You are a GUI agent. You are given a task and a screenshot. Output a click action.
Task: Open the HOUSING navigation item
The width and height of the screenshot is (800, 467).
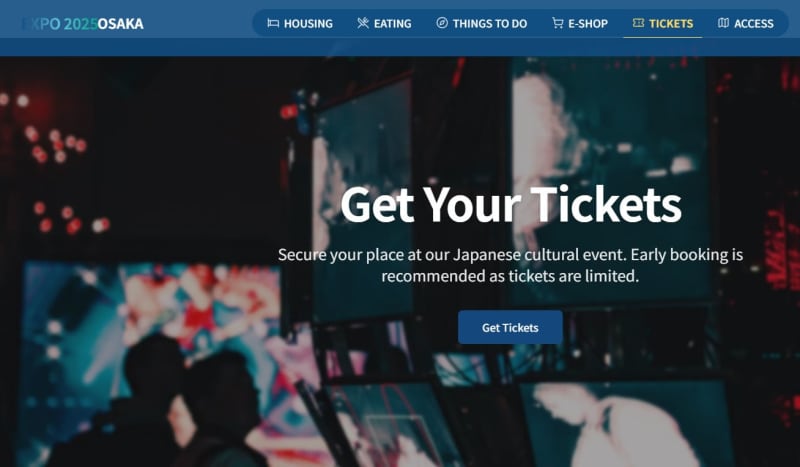(308, 23)
